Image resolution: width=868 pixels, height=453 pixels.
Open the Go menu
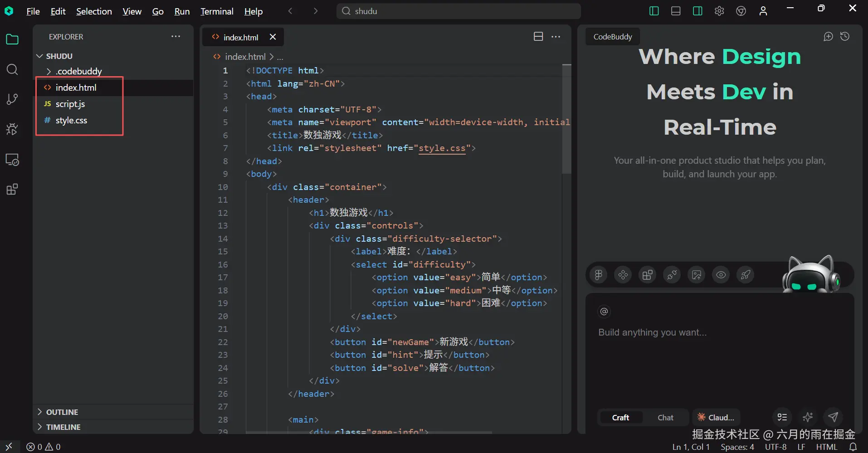(x=158, y=11)
